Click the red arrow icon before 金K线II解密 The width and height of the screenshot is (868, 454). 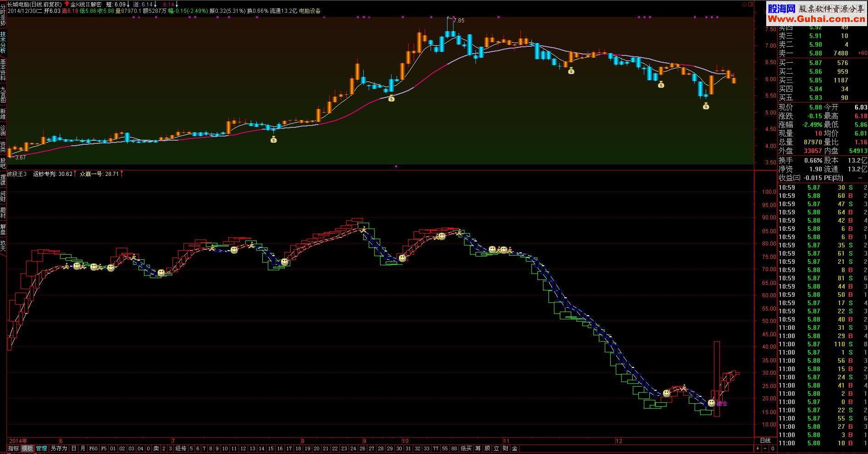pos(67,4)
